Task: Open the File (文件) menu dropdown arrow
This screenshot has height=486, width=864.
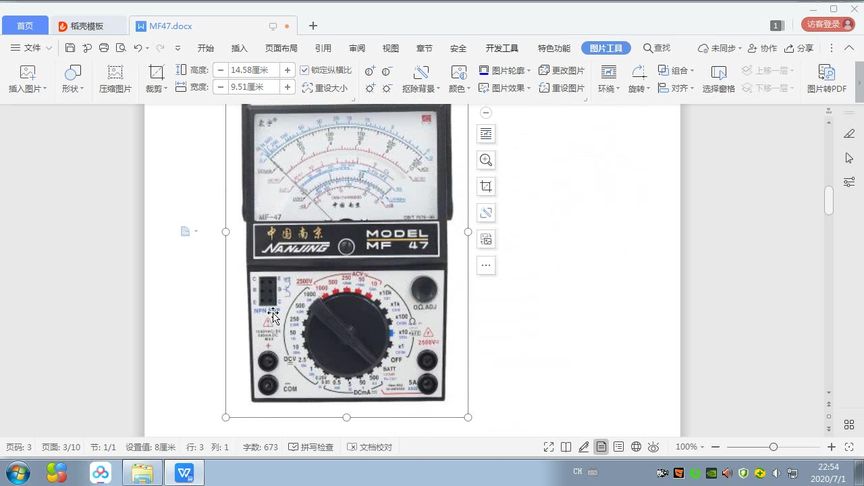Action: [x=49, y=48]
